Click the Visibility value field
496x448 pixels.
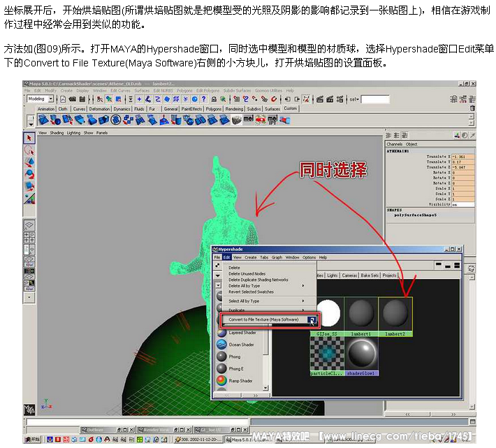[462, 204]
